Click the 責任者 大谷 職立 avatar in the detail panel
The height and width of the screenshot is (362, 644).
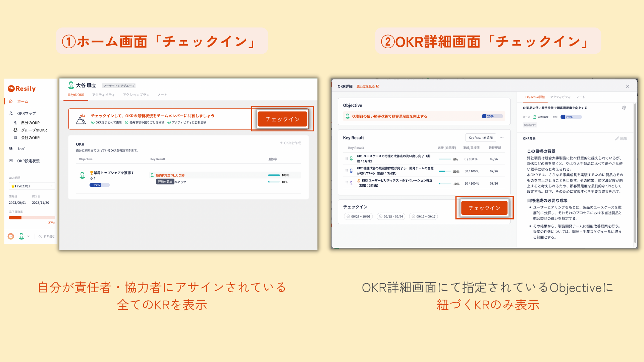tap(535, 117)
